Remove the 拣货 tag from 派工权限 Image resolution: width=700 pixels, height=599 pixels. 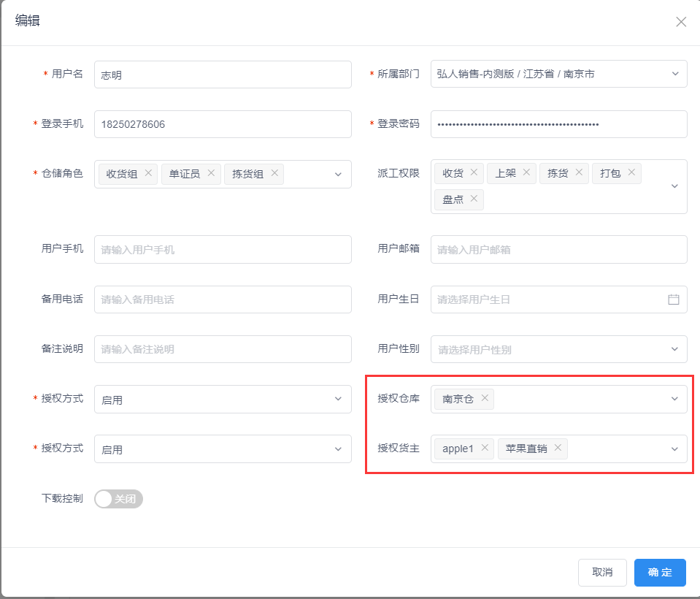point(579,172)
